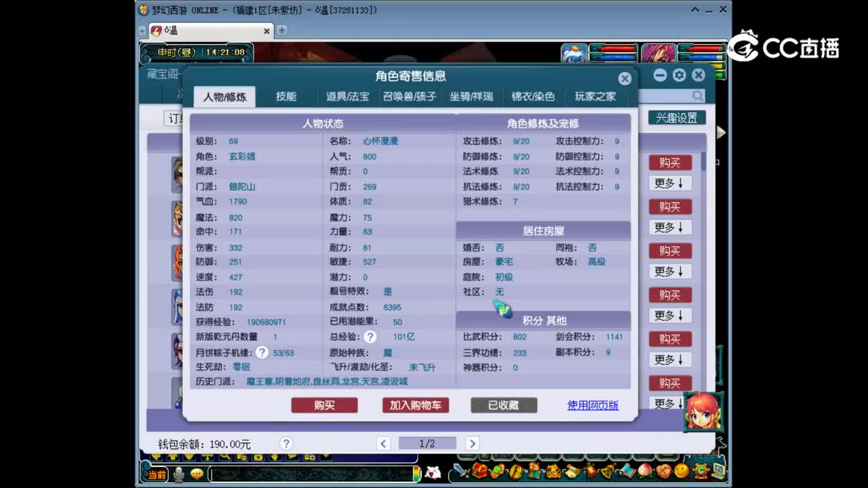868x488 pixels.
Task: Click the 心怀漫漫 character name
Action: 380,141
